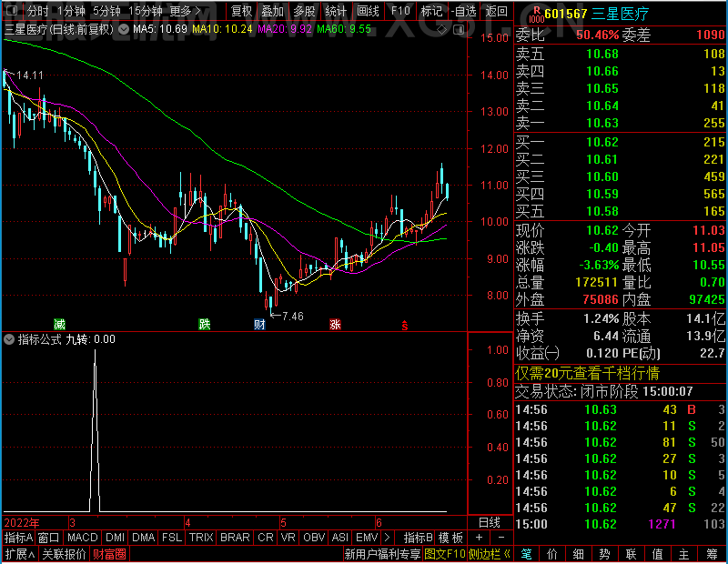Switch indicator to TRIX

point(201,538)
